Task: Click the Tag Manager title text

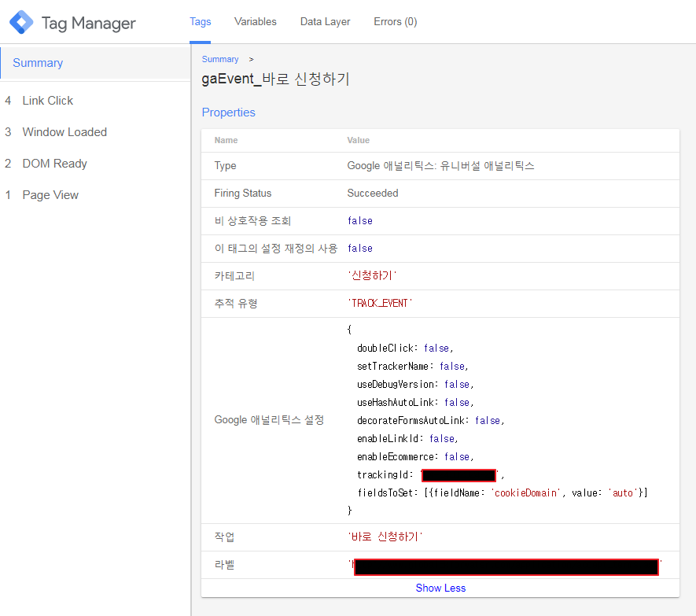Action: pyautogui.click(x=88, y=23)
